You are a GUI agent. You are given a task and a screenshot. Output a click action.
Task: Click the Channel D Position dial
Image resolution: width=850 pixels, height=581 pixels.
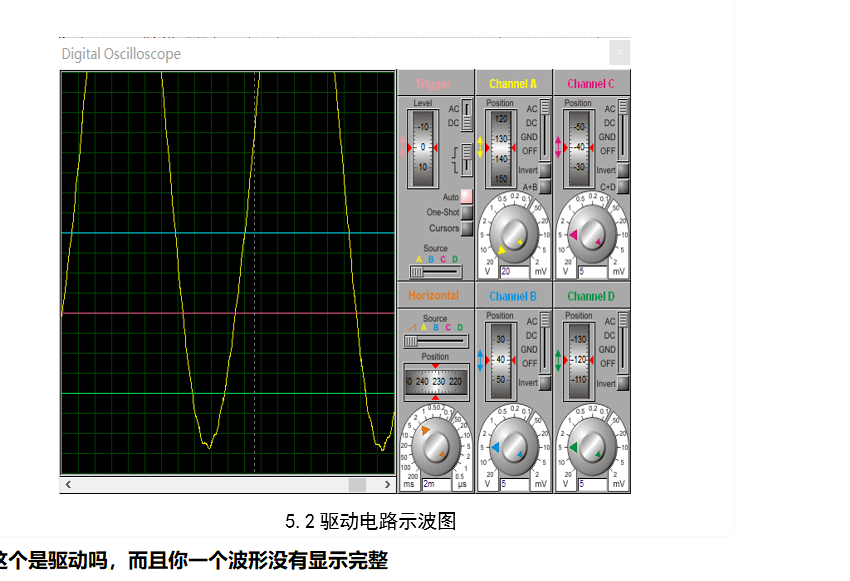coord(579,360)
